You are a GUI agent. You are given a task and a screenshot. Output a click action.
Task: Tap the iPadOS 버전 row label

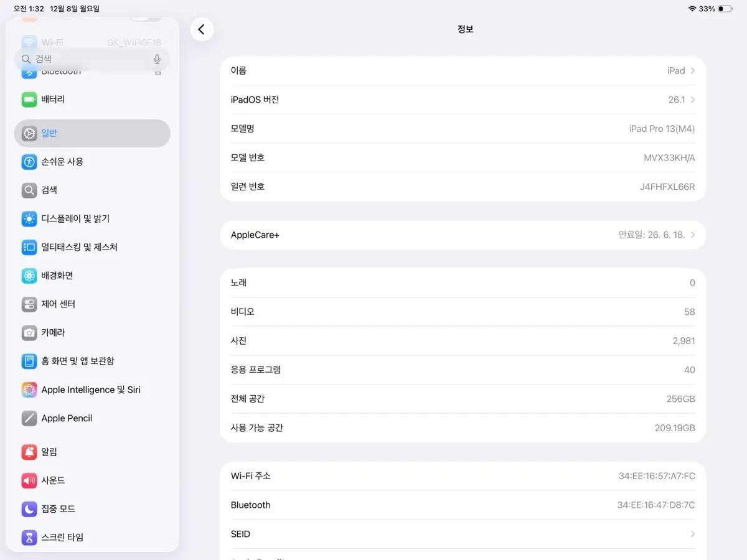click(255, 100)
